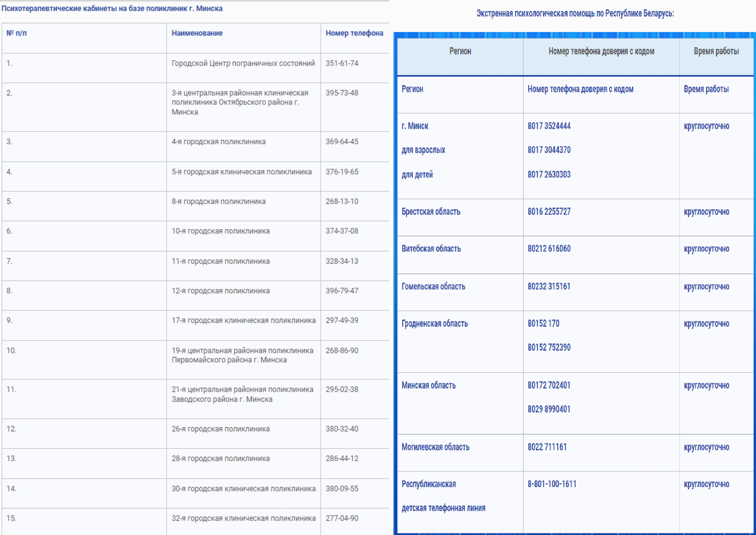Select the 17-я городская клиническая поликлиника entry
The image size is (756, 535).
[x=243, y=320]
